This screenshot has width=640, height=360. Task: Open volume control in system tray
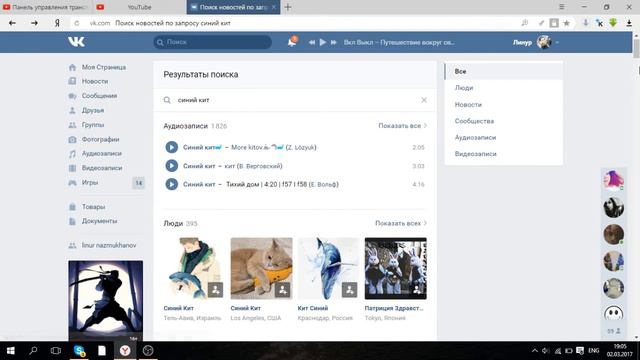[546, 351]
